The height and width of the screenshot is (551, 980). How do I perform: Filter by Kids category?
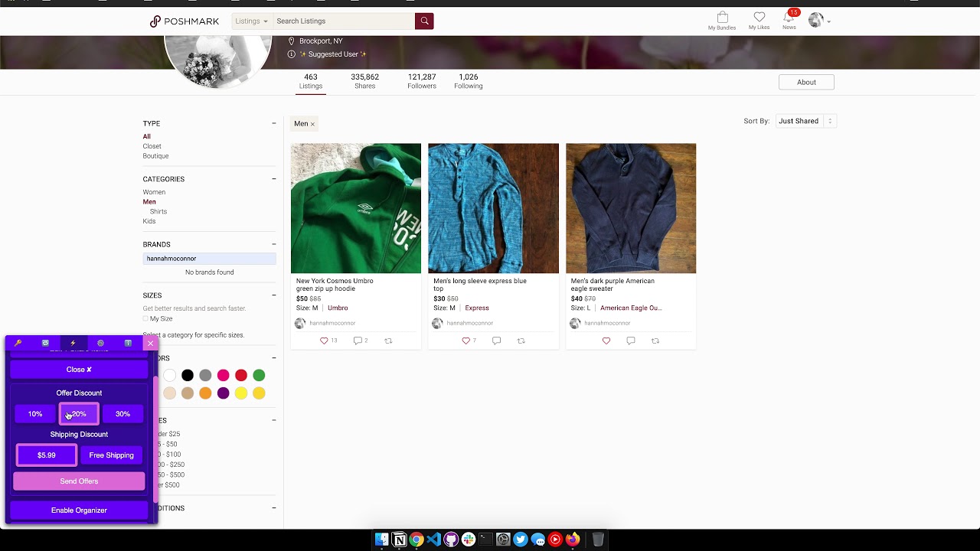point(149,221)
